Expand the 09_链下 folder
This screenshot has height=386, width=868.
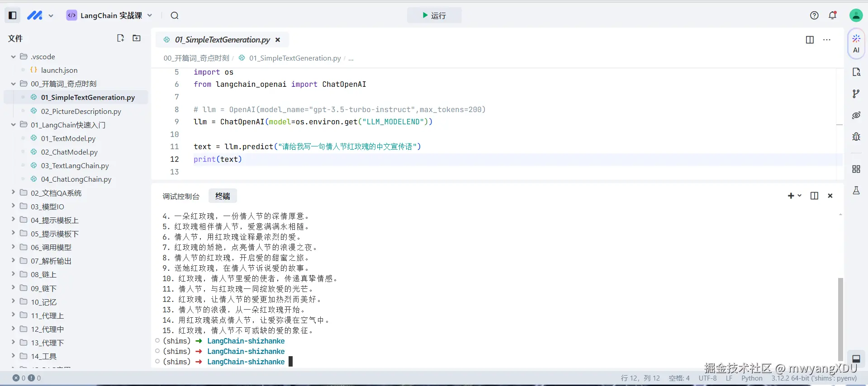tap(13, 288)
